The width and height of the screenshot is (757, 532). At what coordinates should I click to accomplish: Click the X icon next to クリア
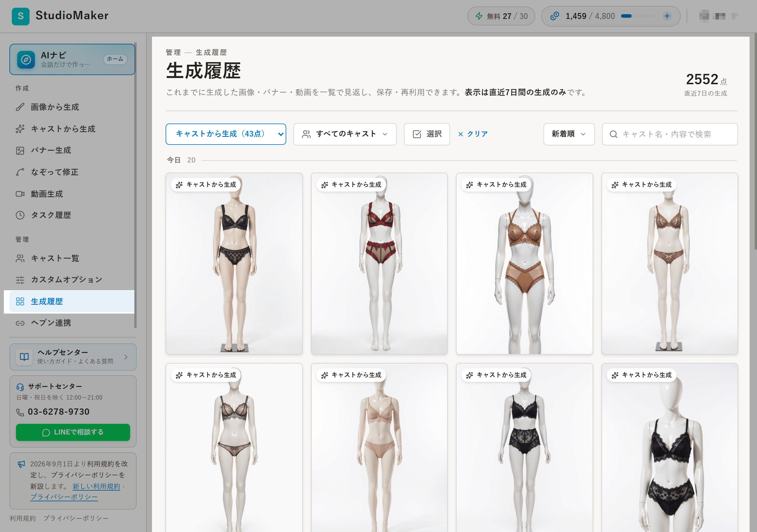461,134
